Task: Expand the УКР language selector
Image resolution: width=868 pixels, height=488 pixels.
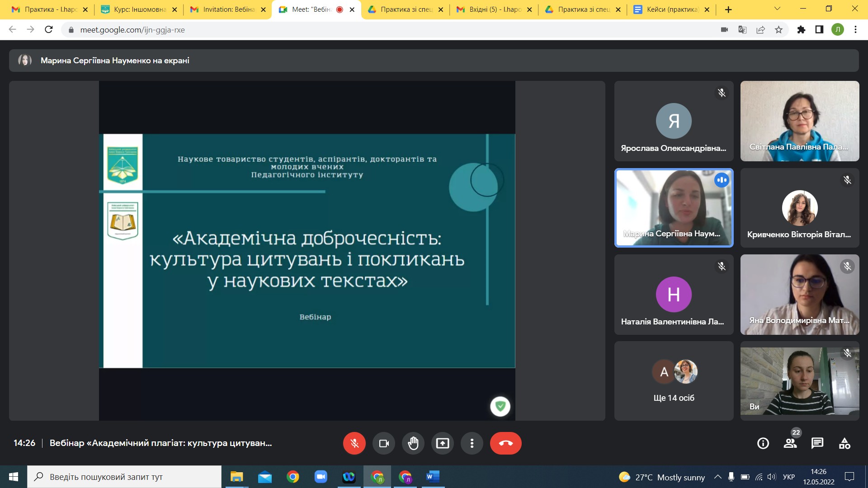Action: pos(789,477)
